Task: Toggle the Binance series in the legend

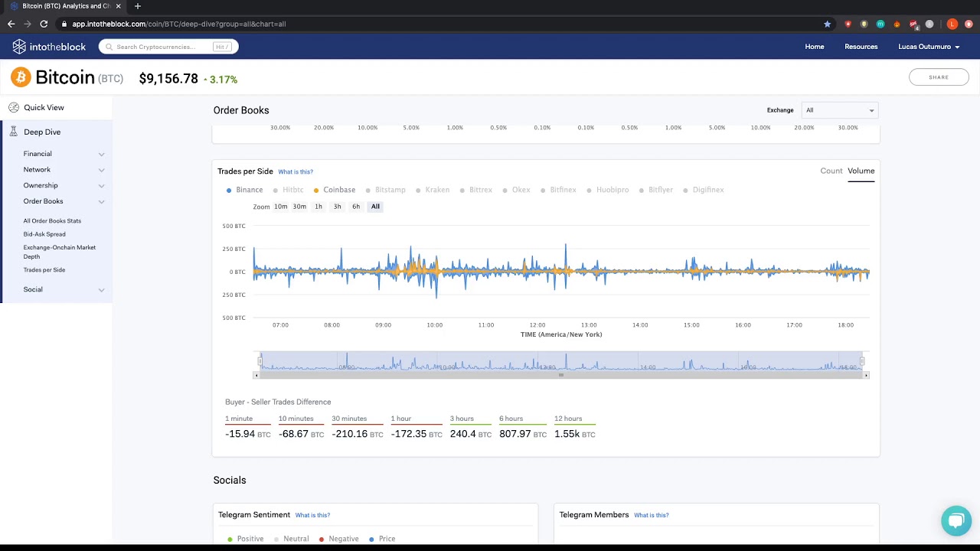Action: [244, 190]
